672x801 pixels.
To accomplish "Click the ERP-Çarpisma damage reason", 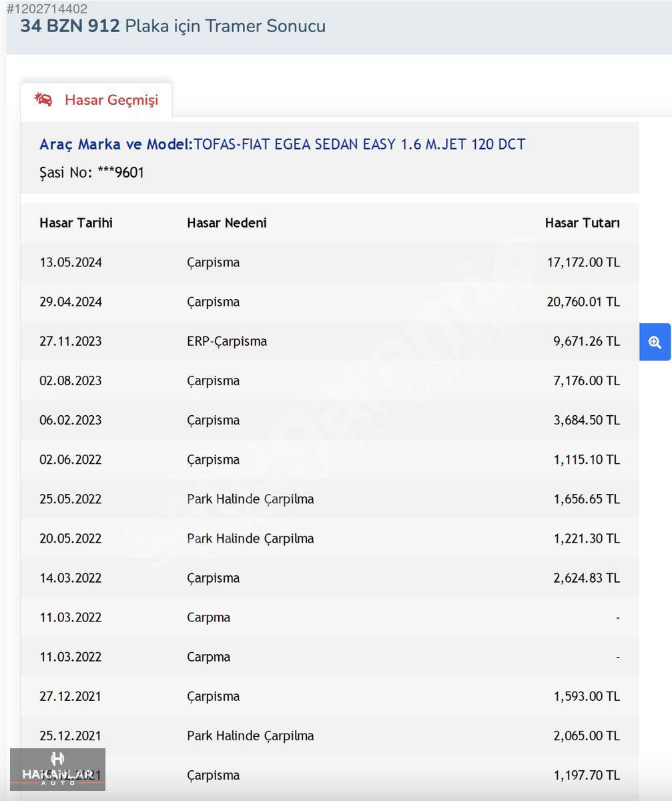I will [x=227, y=341].
